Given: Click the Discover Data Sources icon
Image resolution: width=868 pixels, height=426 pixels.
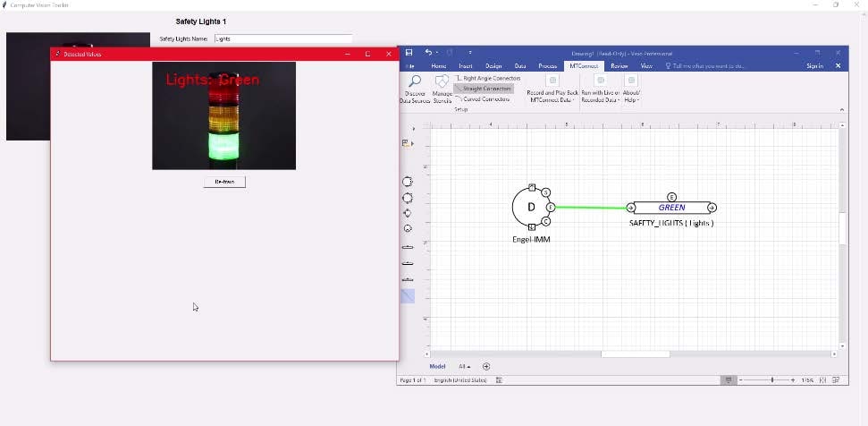Looking at the screenshot, I should [x=414, y=87].
